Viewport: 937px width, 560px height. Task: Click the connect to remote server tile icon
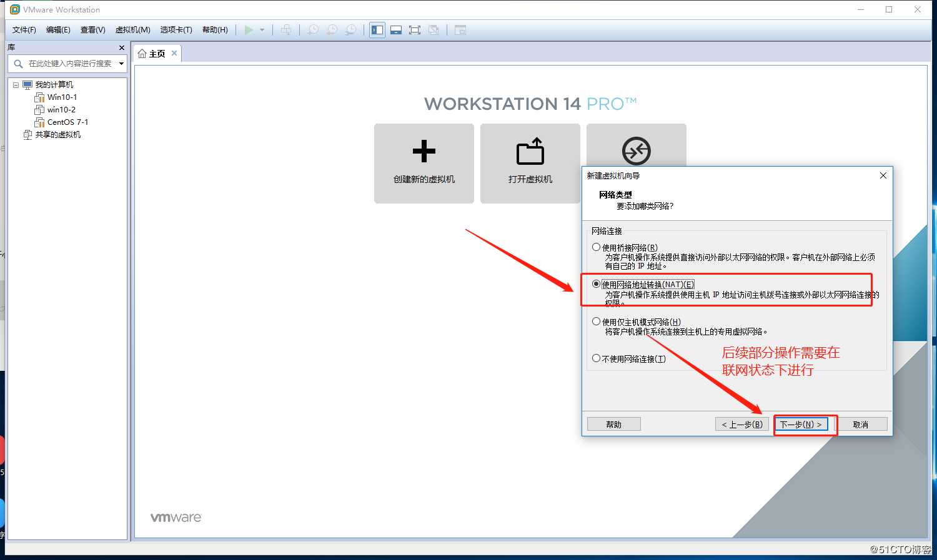(637, 150)
